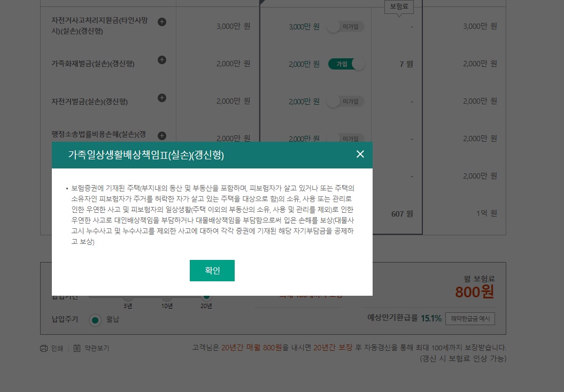Click the 1억 원 coverage amount
Screen dimensions: 564x392
[486, 213]
